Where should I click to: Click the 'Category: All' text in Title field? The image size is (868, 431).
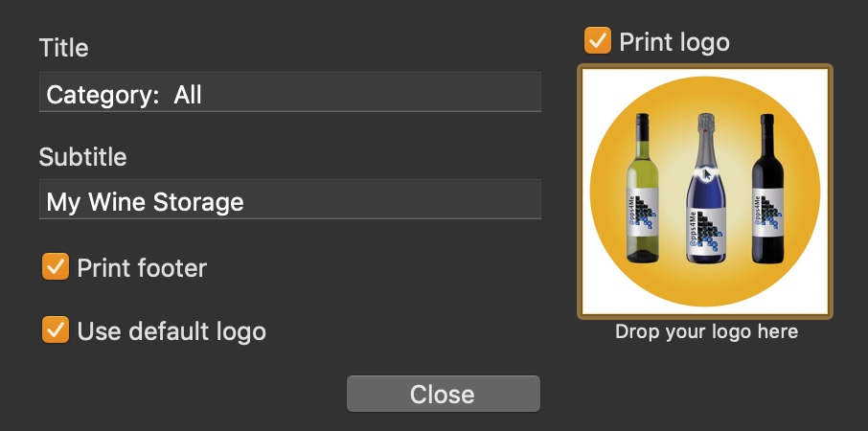[124, 95]
